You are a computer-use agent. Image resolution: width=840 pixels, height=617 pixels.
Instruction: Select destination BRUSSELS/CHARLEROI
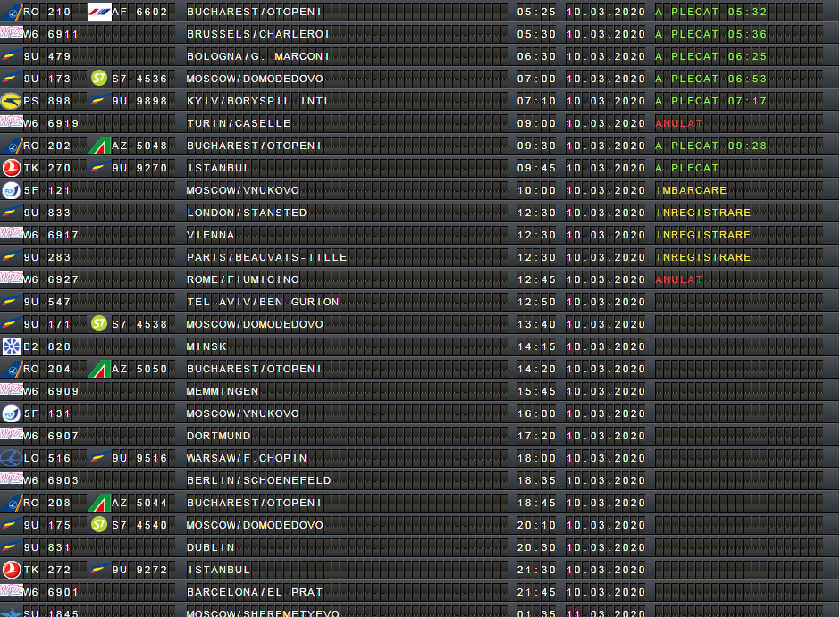(258, 34)
